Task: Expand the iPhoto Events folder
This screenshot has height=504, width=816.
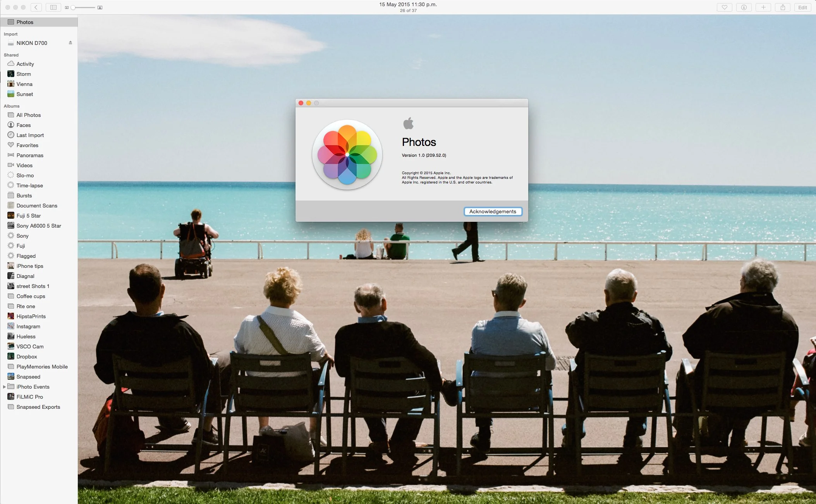Action: click(4, 387)
